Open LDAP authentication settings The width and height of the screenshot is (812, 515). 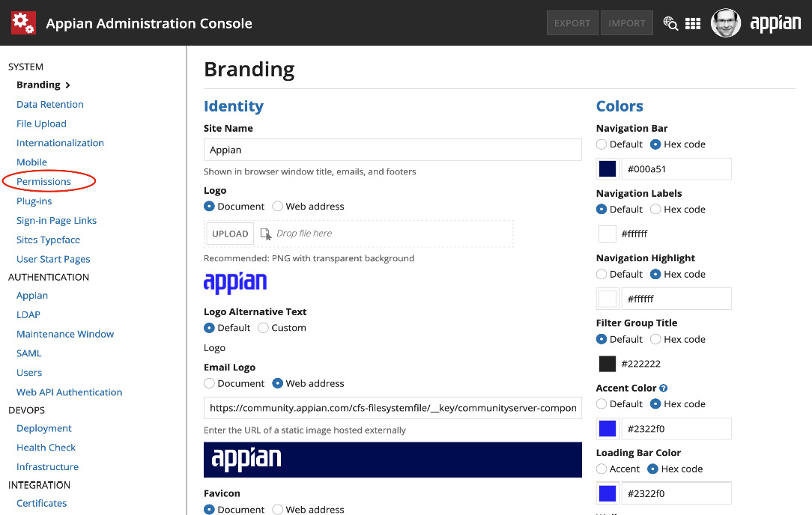pyautogui.click(x=28, y=314)
